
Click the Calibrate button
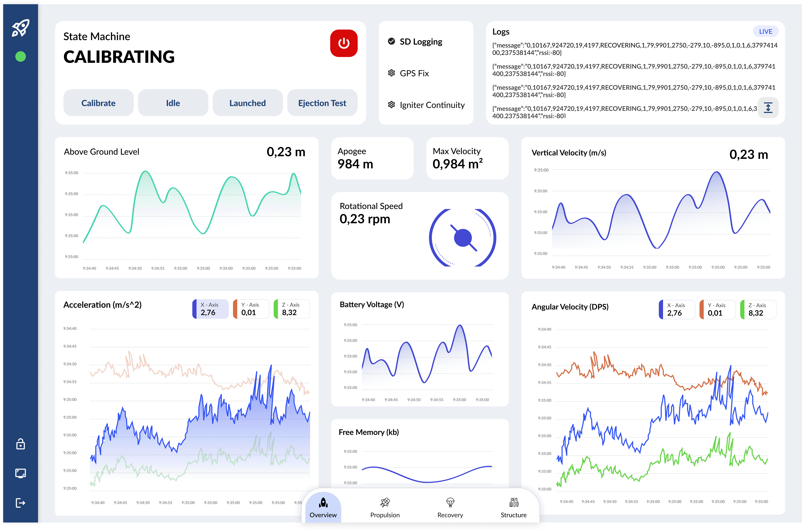click(99, 103)
